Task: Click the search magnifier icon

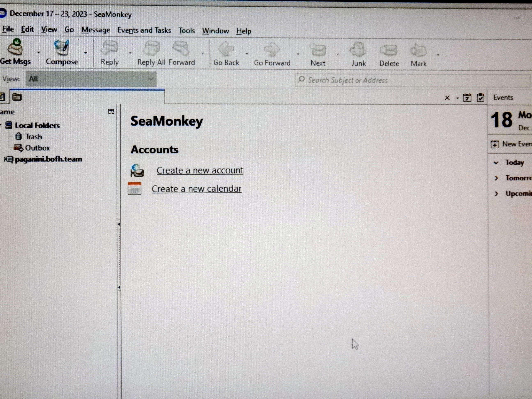Action: [x=301, y=79]
